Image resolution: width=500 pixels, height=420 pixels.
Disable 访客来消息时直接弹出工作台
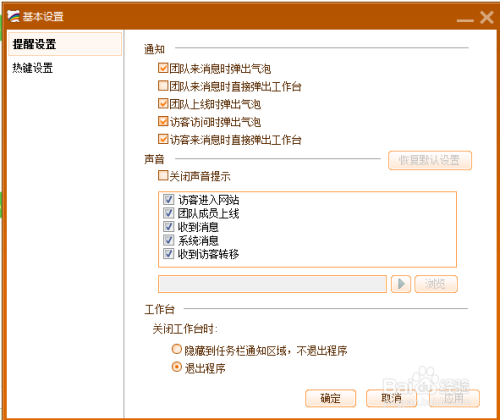point(163,139)
